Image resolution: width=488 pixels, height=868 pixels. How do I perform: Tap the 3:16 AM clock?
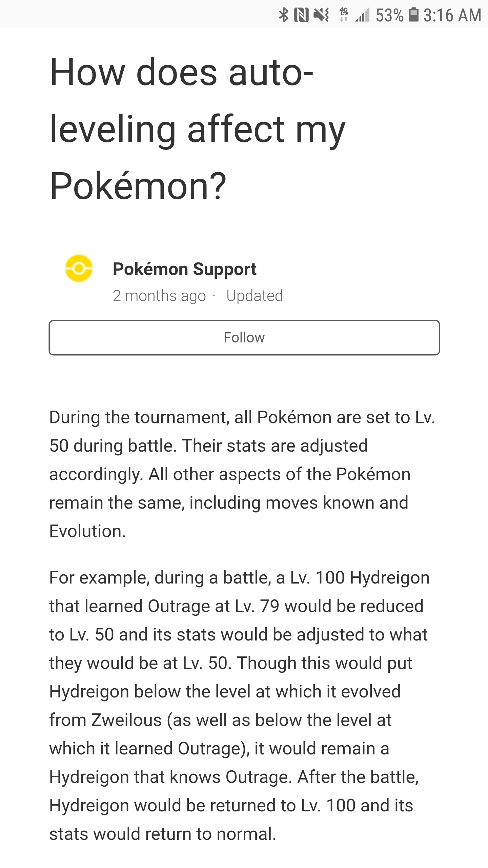pos(452,16)
